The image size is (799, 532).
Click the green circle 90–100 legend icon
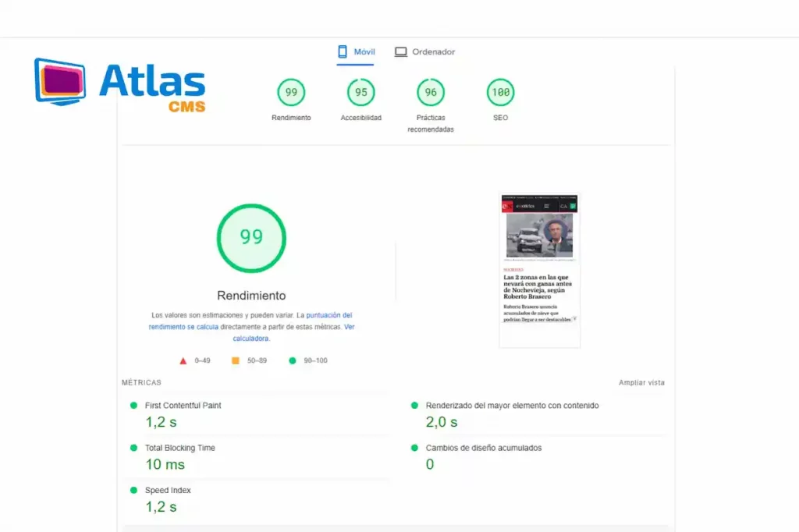coord(293,361)
